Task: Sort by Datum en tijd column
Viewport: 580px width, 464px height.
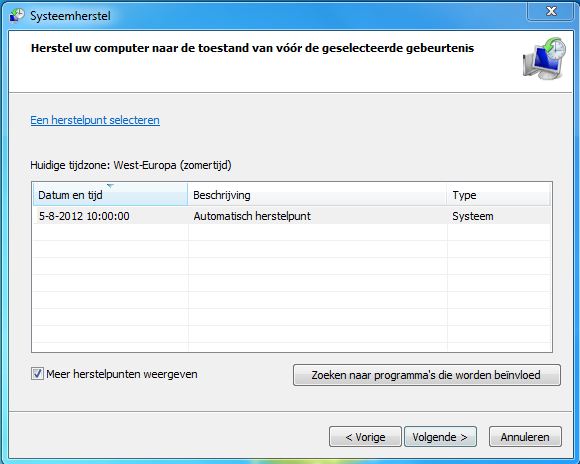Action: [x=110, y=195]
